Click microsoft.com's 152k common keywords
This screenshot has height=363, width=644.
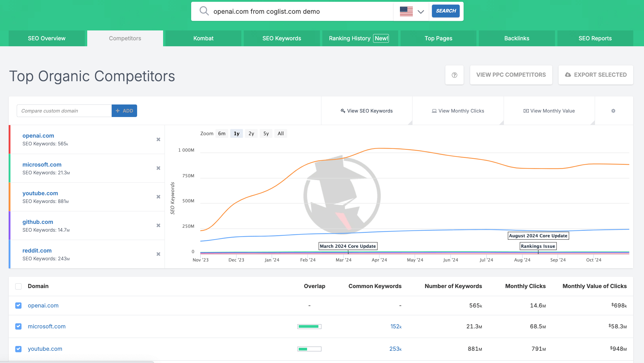(396, 326)
